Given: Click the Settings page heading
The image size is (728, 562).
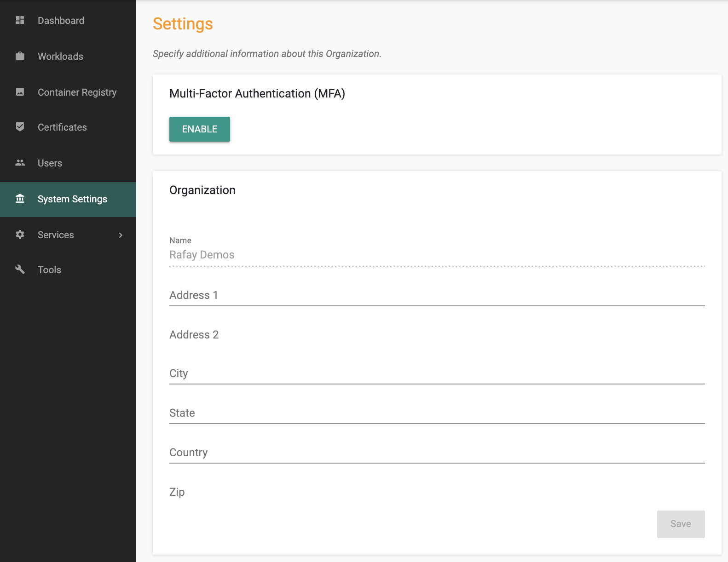Looking at the screenshot, I should [x=183, y=24].
